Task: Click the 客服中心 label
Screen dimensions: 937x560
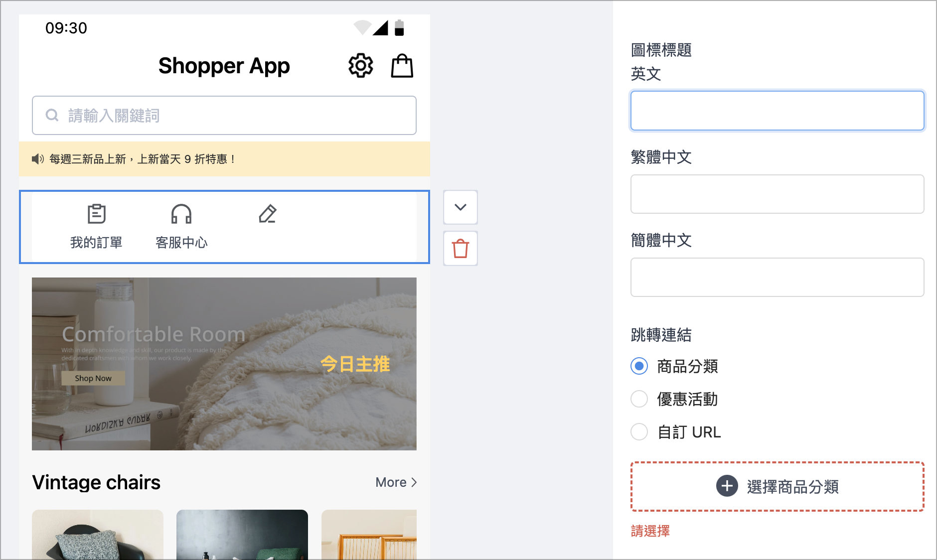Action: 181,243
